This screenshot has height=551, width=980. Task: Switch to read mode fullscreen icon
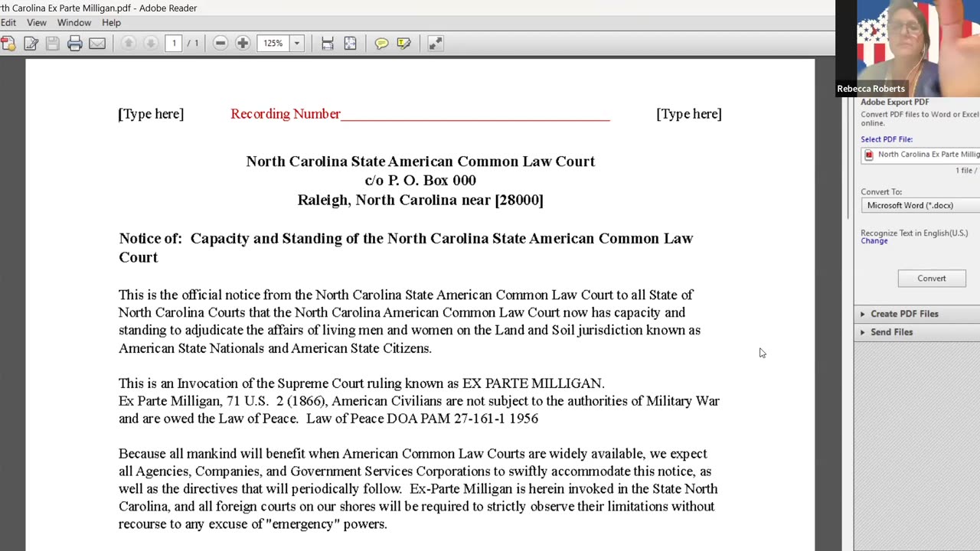pos(435,44)
